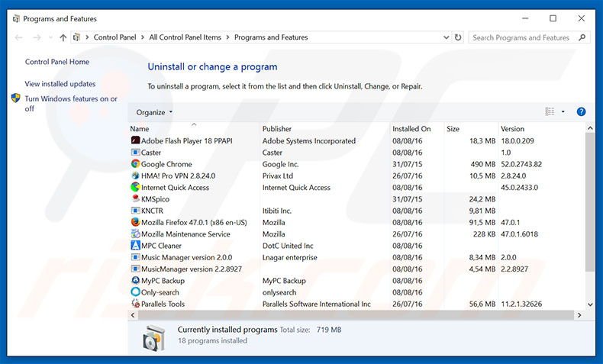Click the MusicManager version 2.2.8927 icon
This screenshot has width=603, height=364.
tap(135, 269)
